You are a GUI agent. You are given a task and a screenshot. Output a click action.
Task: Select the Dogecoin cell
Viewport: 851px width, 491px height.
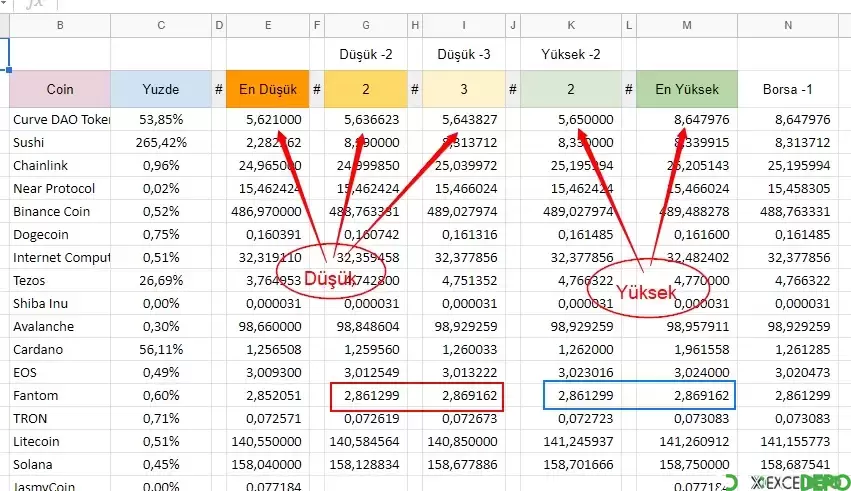[60, 234]
